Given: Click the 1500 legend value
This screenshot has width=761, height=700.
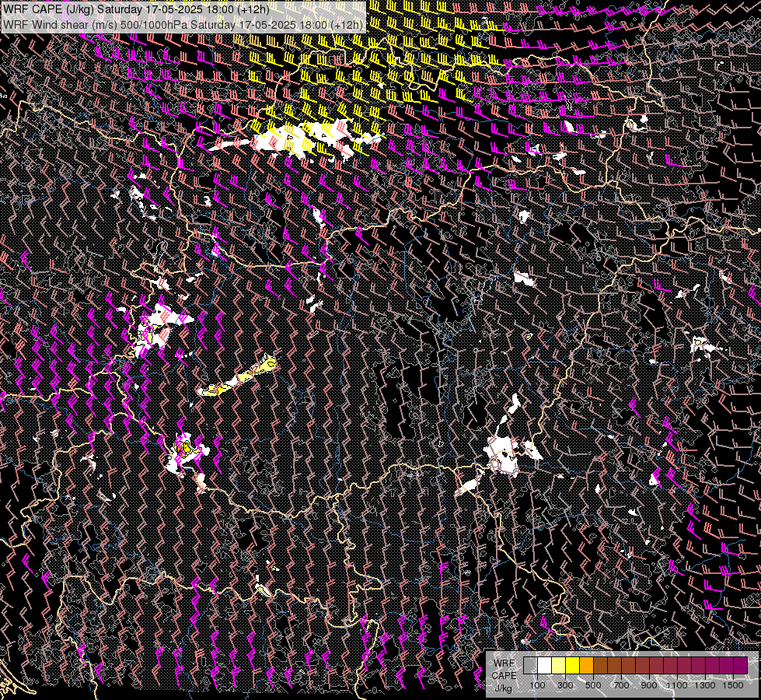Looking at the screenshot, I should pyautogui.click(x=733, y=685).
